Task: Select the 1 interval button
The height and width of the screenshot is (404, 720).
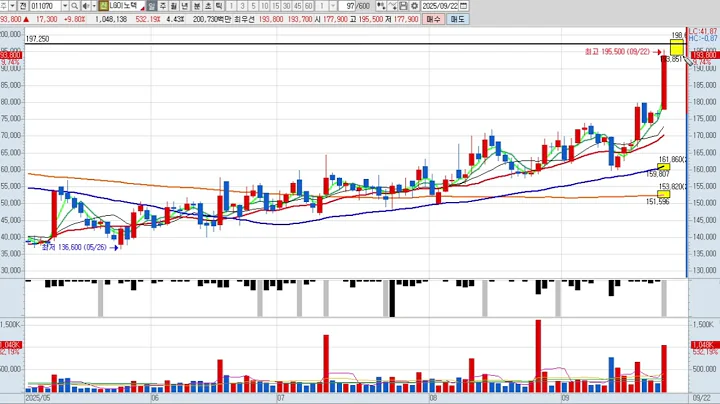Action: (231, 6)
